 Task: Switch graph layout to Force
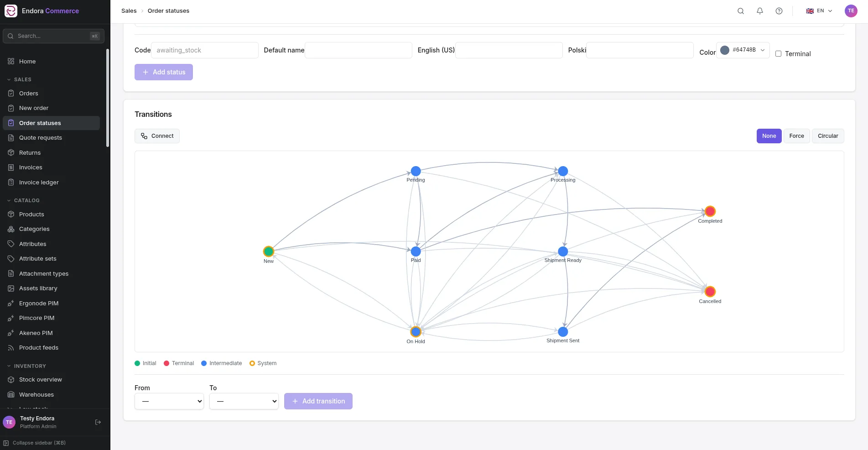(x=797, y=136)
